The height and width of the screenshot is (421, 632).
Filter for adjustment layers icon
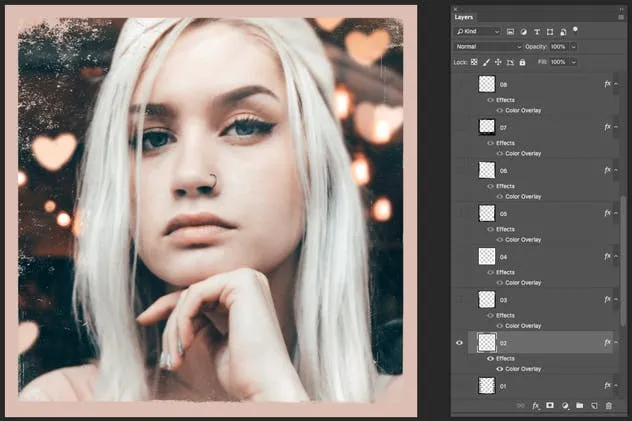(525, 32)
